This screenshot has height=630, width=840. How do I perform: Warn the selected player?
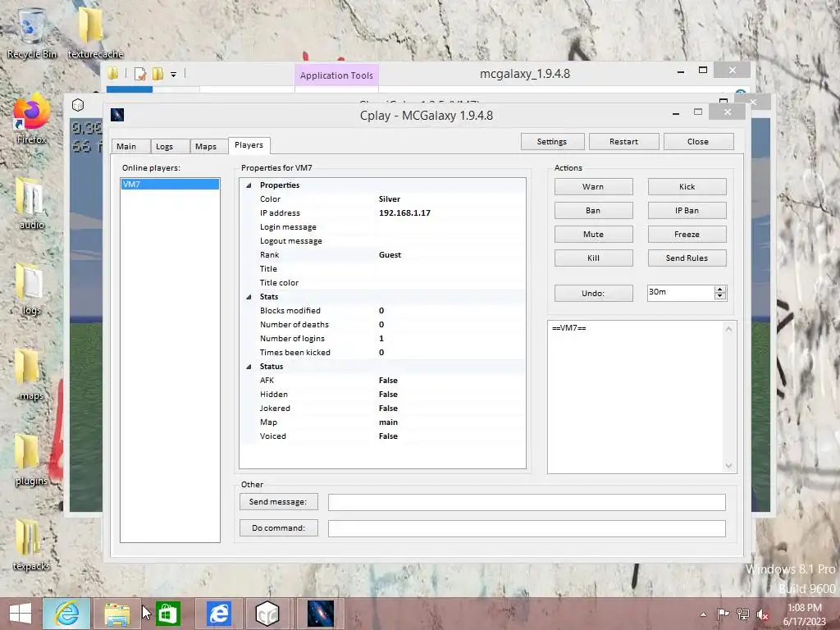(593, 186)
